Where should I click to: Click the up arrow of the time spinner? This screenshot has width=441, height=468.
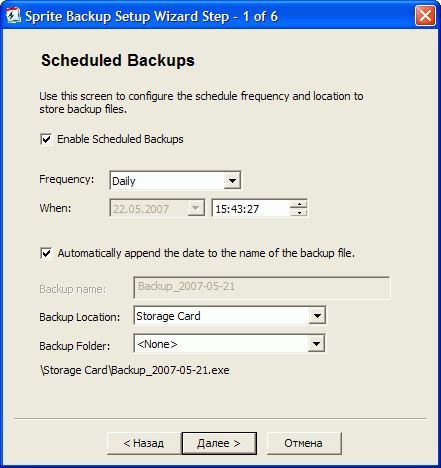(299, 204)
